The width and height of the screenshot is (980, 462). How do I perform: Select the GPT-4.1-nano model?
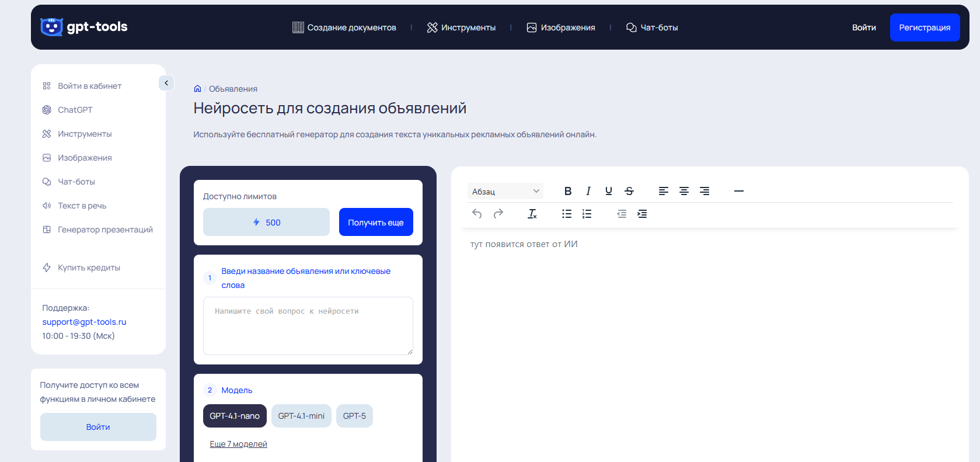(x=235, y=416)
